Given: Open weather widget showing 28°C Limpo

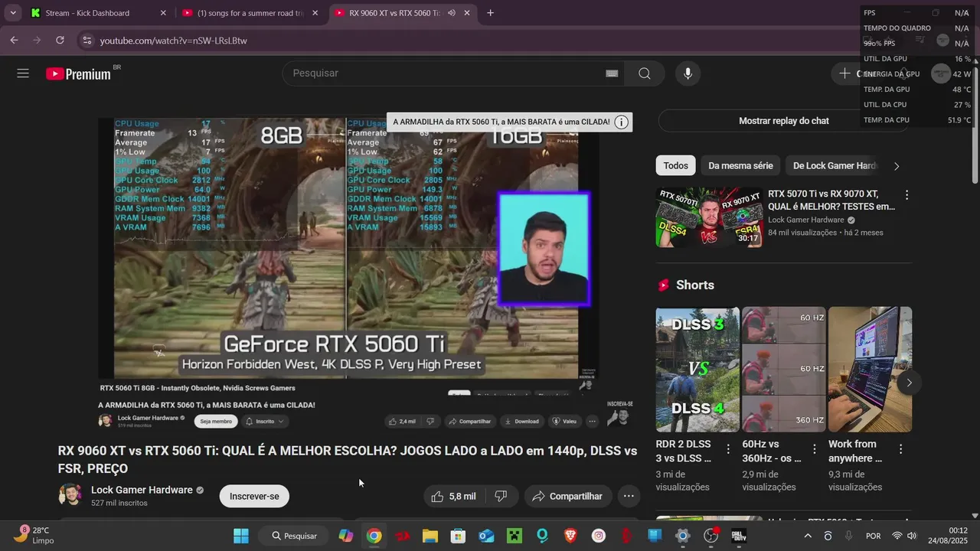Looking at the screenshot, I should [34, 536].
